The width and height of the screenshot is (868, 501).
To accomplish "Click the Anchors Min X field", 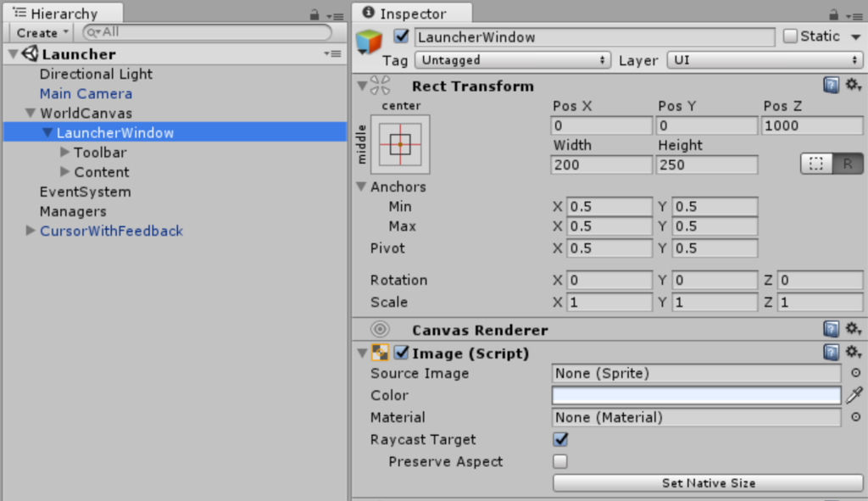I will coord(609,207).
